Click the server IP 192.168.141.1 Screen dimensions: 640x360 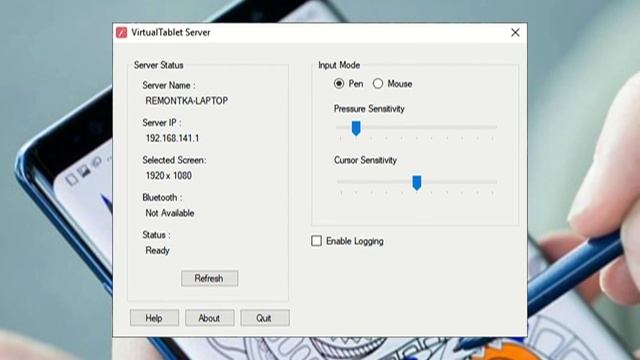(172, 138)
